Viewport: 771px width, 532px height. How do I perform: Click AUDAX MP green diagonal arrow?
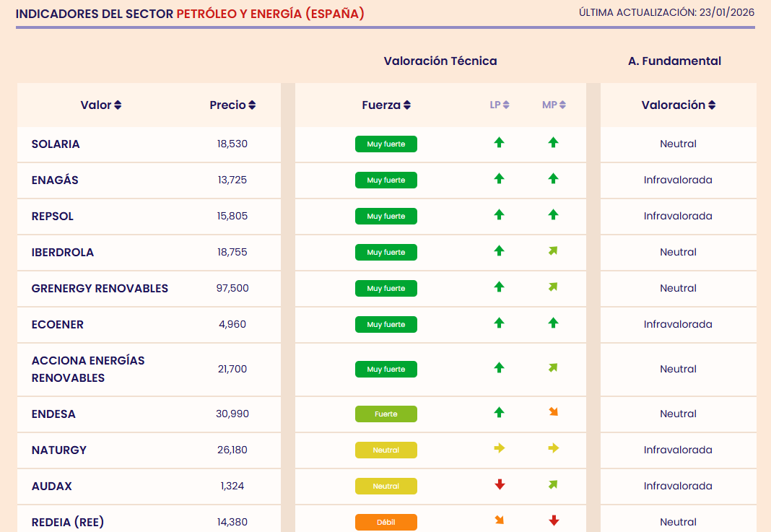[x=553, y=484]
